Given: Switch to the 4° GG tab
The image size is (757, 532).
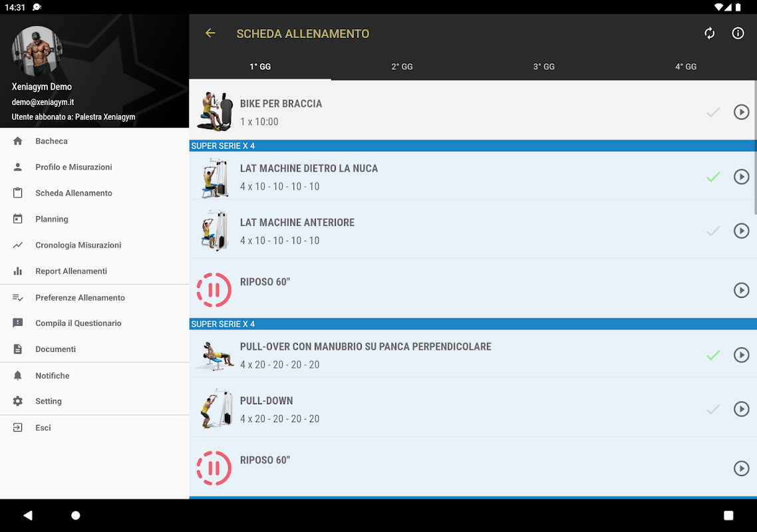Looking at the screenshot, I should 686,66.
